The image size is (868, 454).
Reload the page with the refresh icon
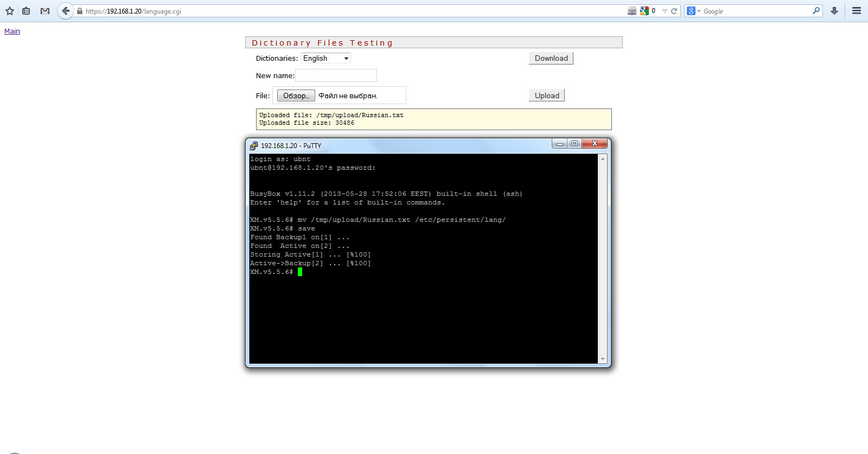[x=674, y=11]
